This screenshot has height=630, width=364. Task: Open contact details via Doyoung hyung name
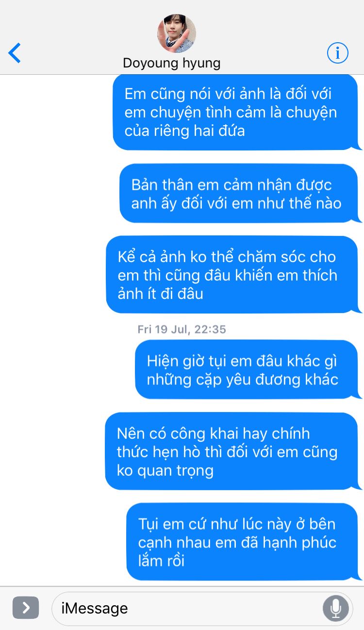click(172, 63)
